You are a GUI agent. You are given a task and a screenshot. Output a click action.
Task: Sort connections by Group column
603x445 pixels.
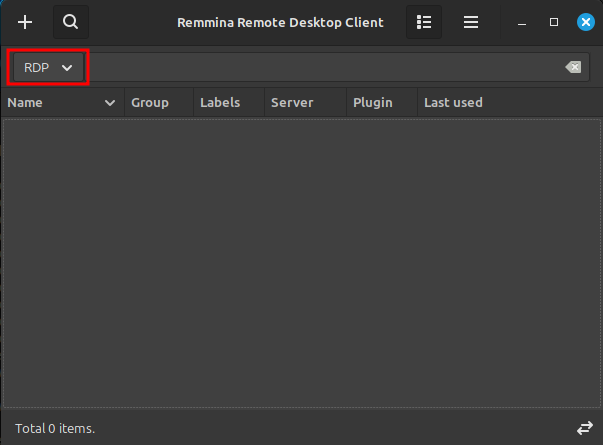pyautogui.click(x=159, y=103)
